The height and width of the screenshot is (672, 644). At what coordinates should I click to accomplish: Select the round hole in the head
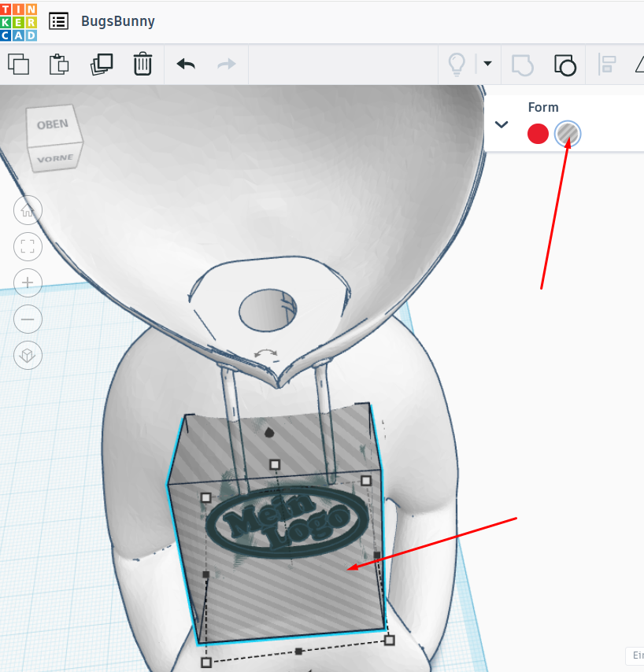click(268, 310)
